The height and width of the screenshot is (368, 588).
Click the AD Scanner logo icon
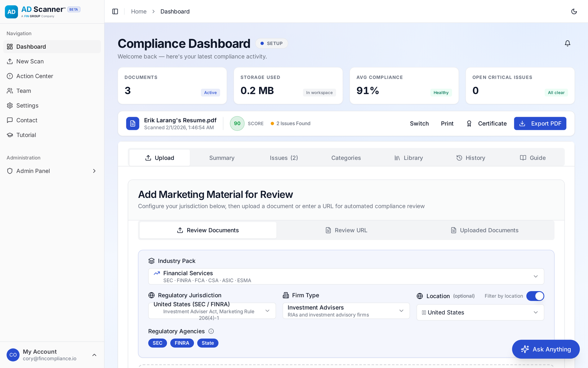(x=11, y=12)
